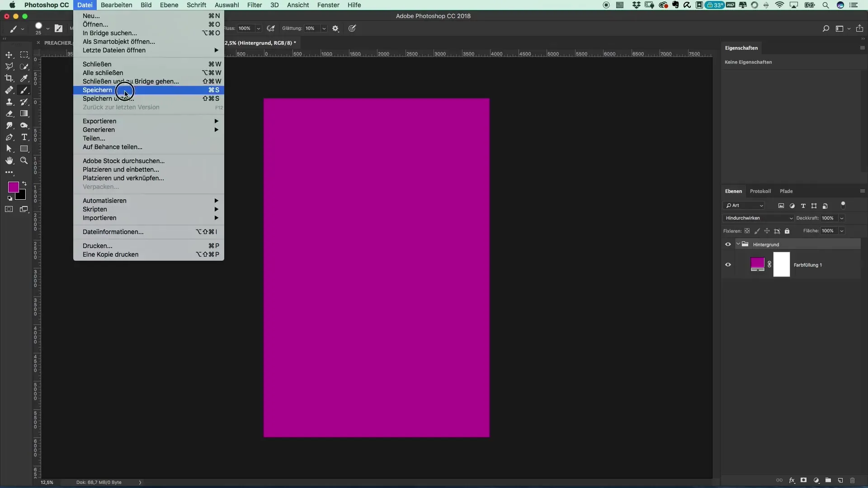
Task: Open brush smoothing options gear
Action: click(x=335, y=28)
